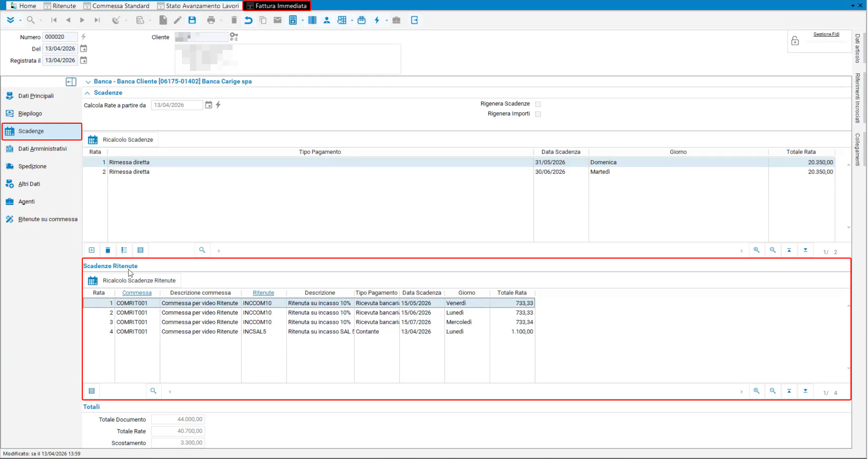Open Spedizione in sidebar

[32, 166]
